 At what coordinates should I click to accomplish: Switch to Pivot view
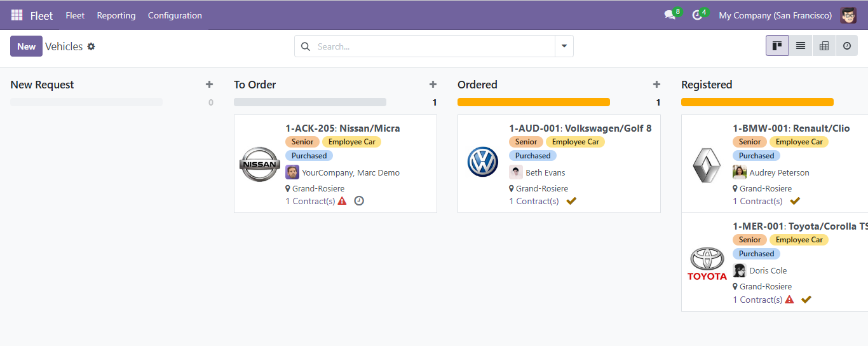pyautogui.click(x=824, y=46)
